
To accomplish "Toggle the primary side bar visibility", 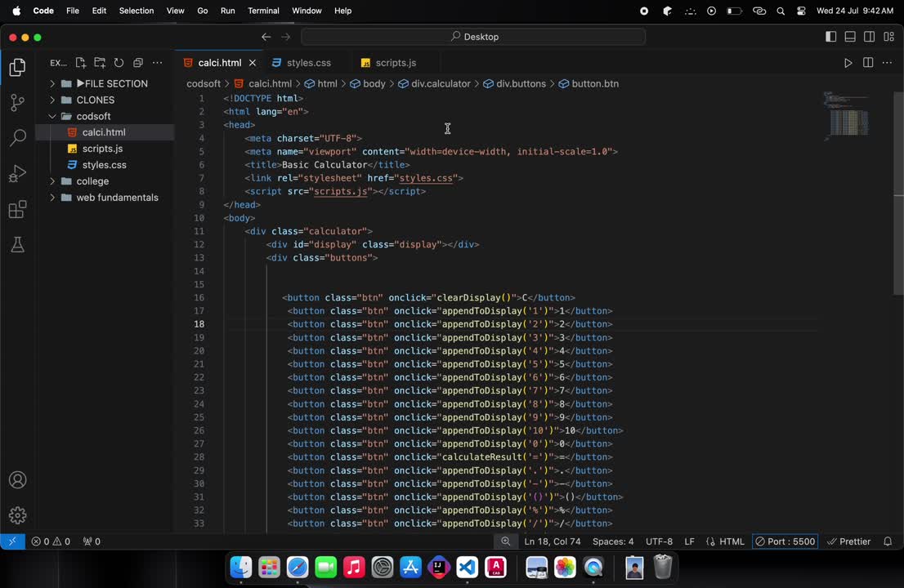I will pos(830,37).
